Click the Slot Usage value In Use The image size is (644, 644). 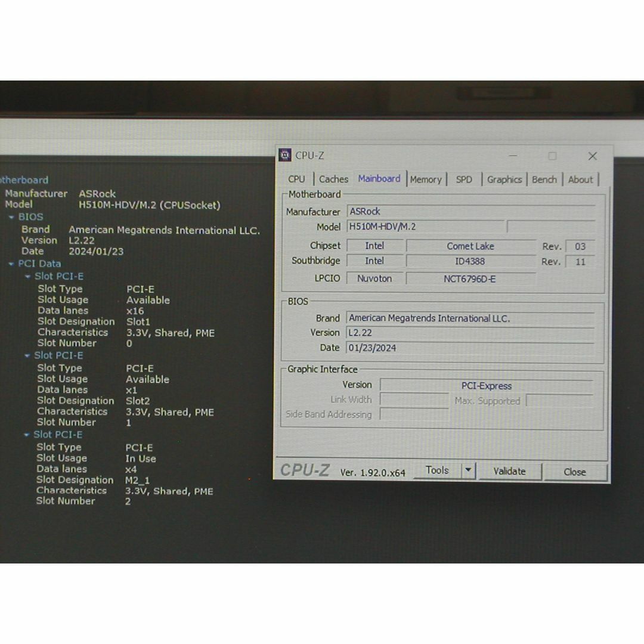141,459
